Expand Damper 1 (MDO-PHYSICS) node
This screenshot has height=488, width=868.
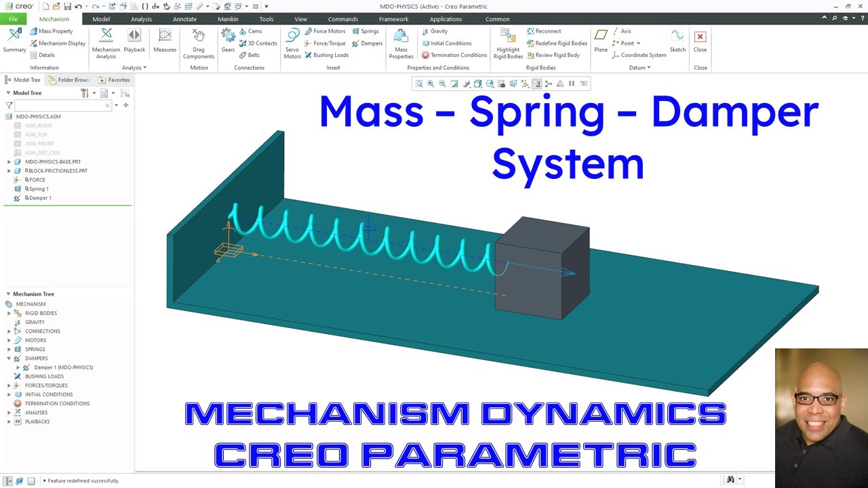[18, 367]
